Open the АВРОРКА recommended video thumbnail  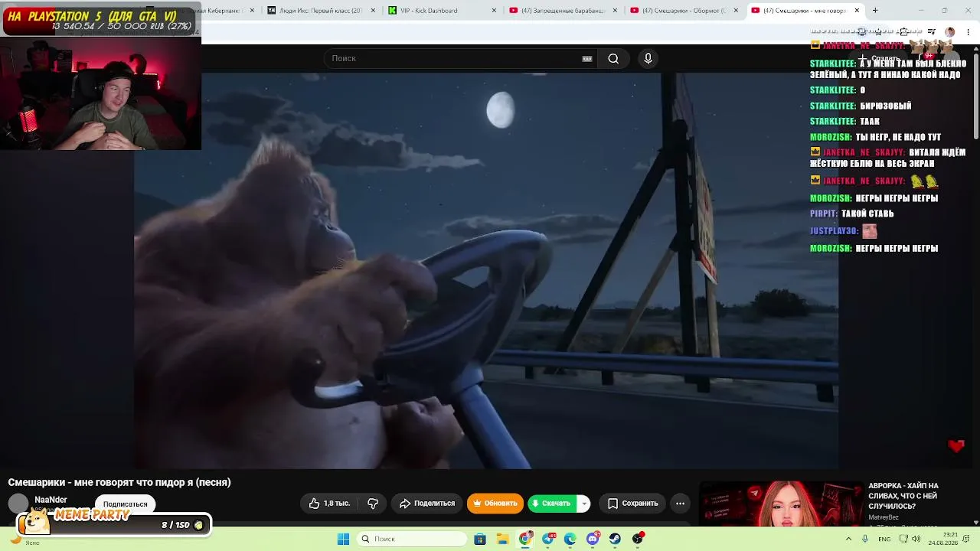[781, 504]
